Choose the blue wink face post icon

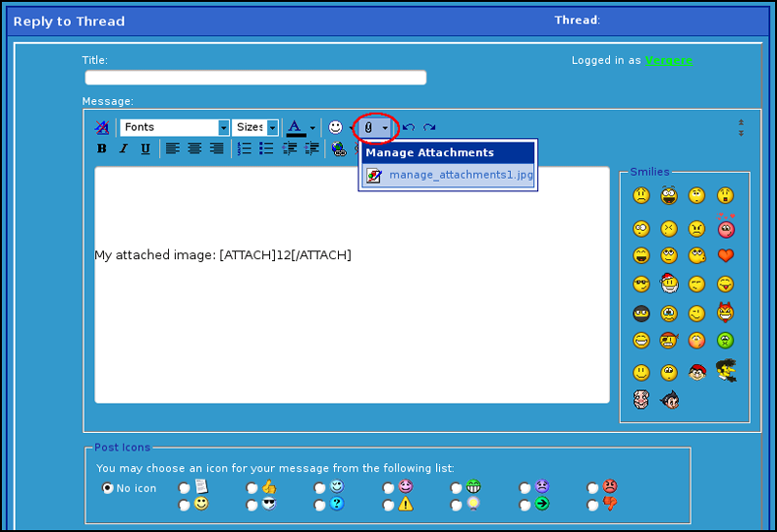pyautogui.click(x=321, y=488)
